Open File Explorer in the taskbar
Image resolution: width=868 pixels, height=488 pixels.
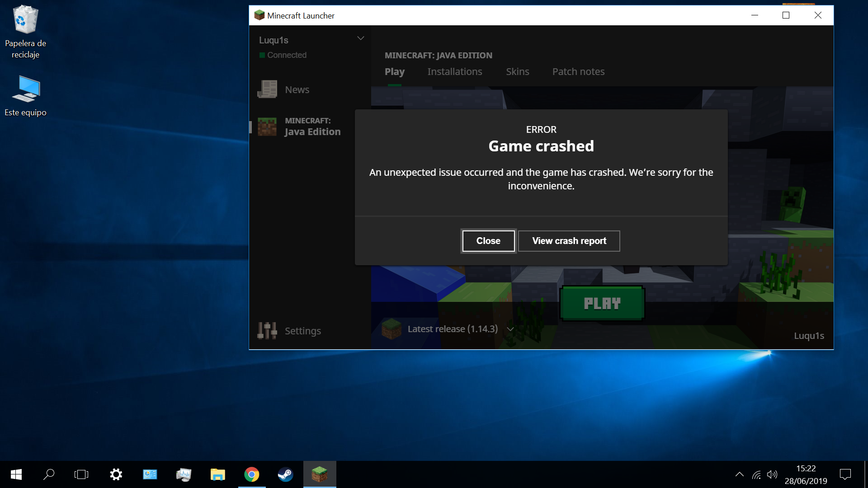(x=217, y=474)
